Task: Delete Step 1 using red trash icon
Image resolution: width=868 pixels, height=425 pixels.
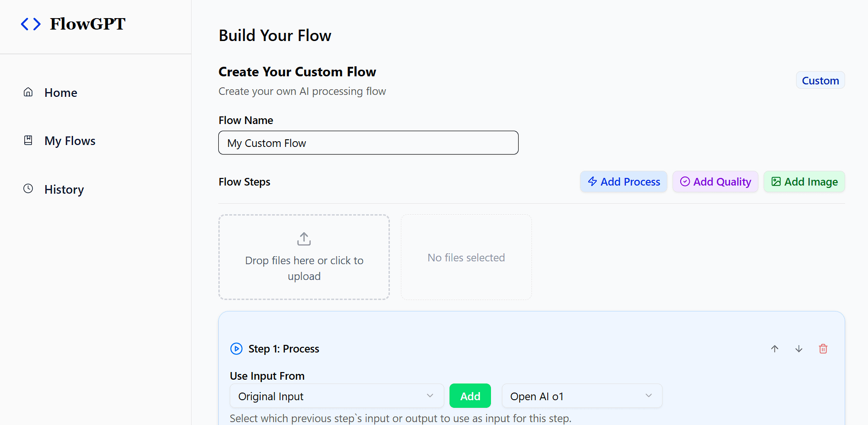Action: [x=823, y=349]
